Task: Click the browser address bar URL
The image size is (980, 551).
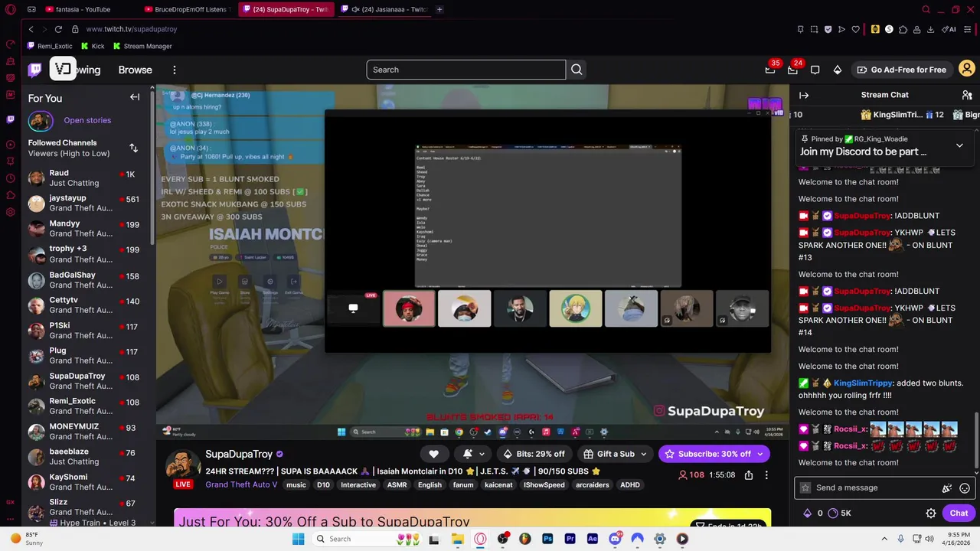Action: (x=132, y=29)
